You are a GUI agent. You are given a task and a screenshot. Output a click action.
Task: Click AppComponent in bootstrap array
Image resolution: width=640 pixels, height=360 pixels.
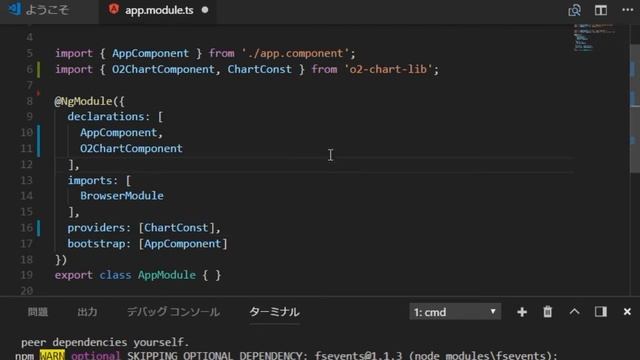[x=182, y=244]
